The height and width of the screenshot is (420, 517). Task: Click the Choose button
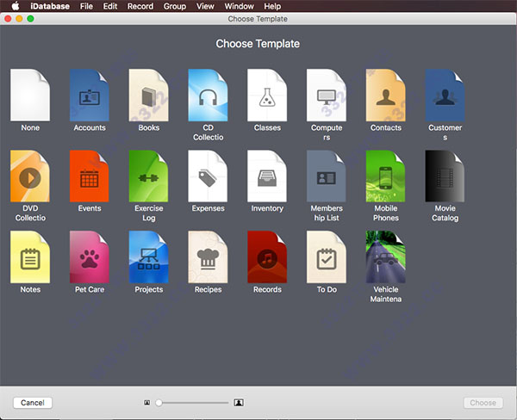pos(483,403)
